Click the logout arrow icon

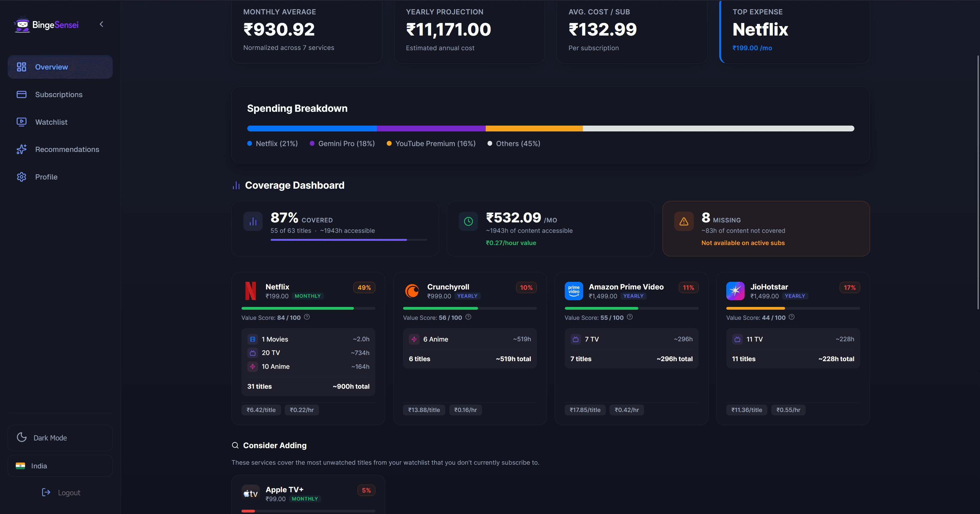click(x=46, y=493)
